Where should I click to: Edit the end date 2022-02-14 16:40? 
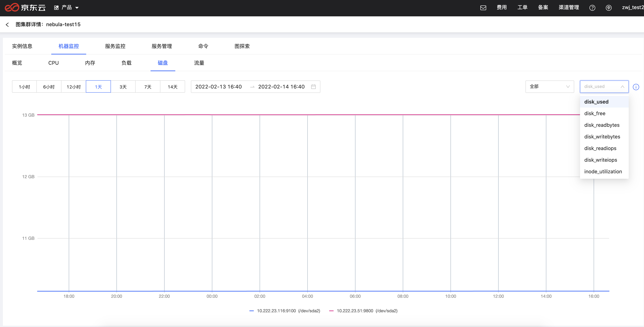coord(281,87)
